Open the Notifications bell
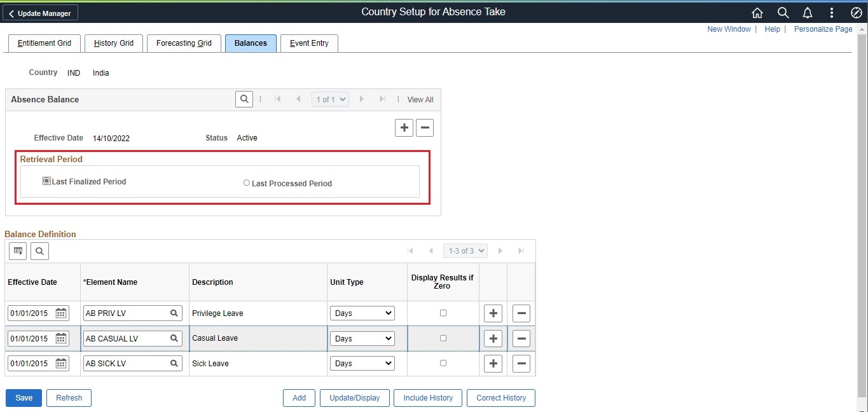The height and width of the screenshot is (412, 868). [806, 12]
